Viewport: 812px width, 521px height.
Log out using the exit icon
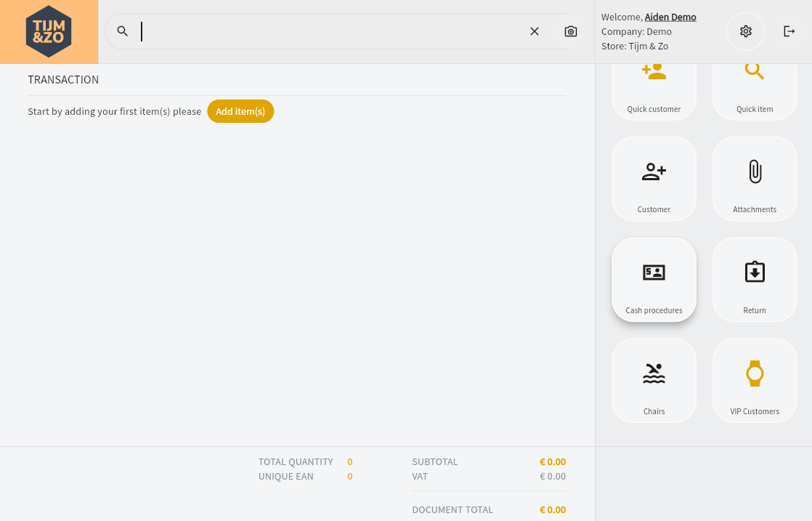(789, 31)
